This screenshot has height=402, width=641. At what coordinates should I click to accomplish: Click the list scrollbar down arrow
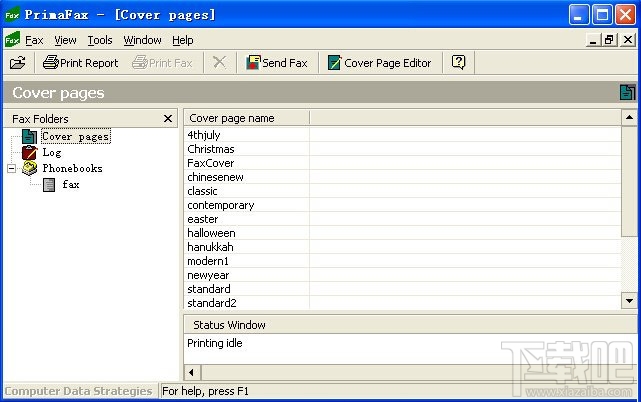[629, 301]
